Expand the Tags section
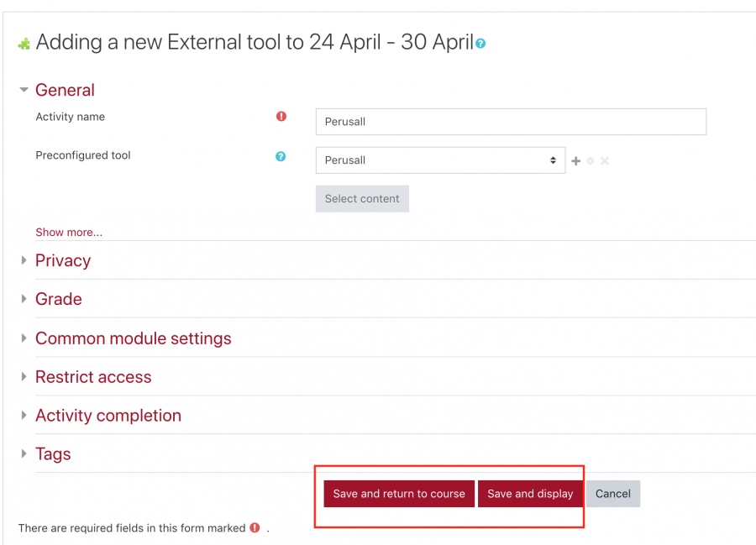Screen dimensions: 756x545 point(53,454)
